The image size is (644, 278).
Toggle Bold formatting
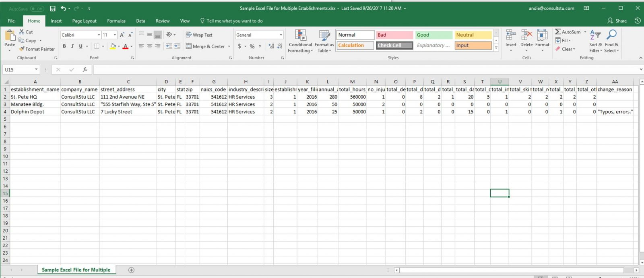[64, 46]
